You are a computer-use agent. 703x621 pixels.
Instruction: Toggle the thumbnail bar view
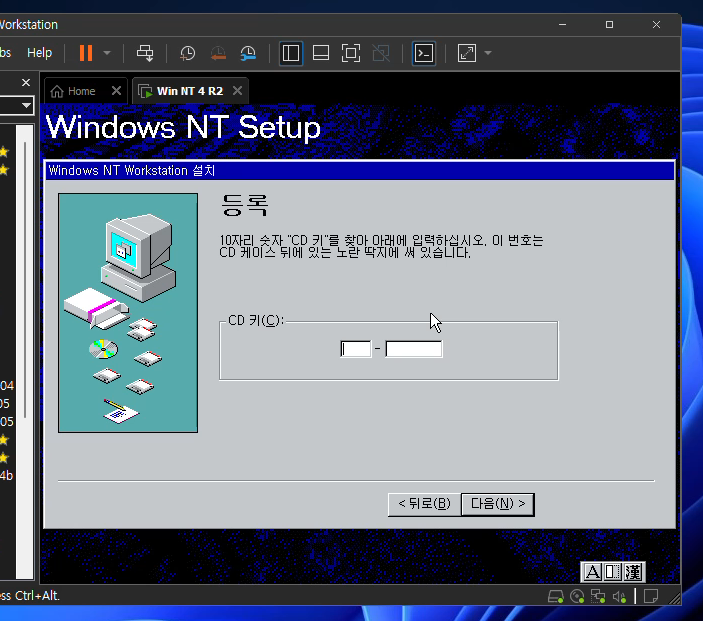click(x=321, y=53)
